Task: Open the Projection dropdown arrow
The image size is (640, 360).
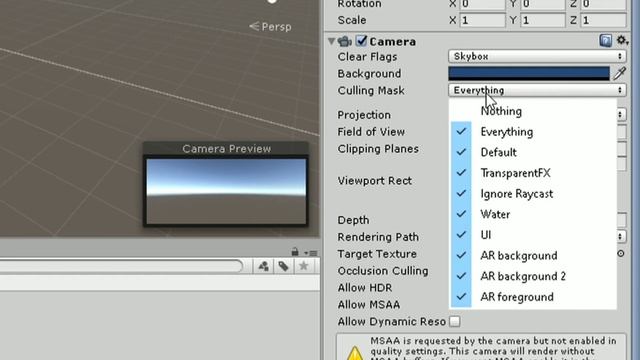Action: click(620, 115)
